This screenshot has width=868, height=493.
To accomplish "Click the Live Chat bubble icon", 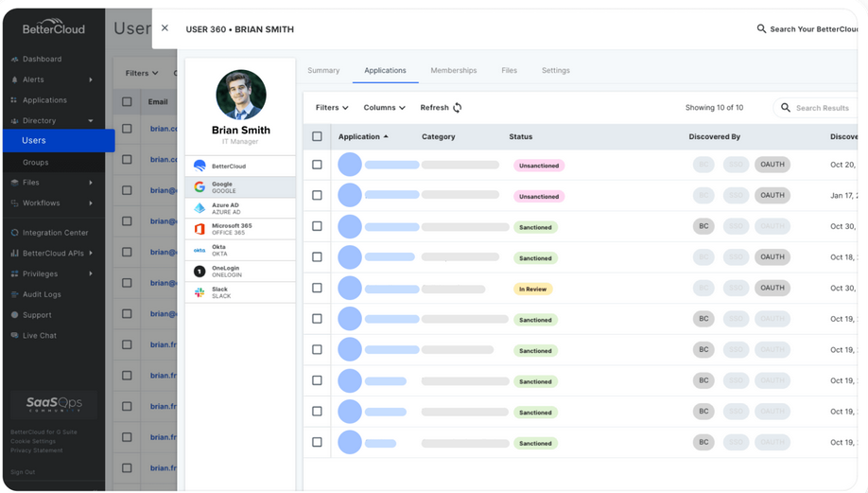I will coord(14,335).
